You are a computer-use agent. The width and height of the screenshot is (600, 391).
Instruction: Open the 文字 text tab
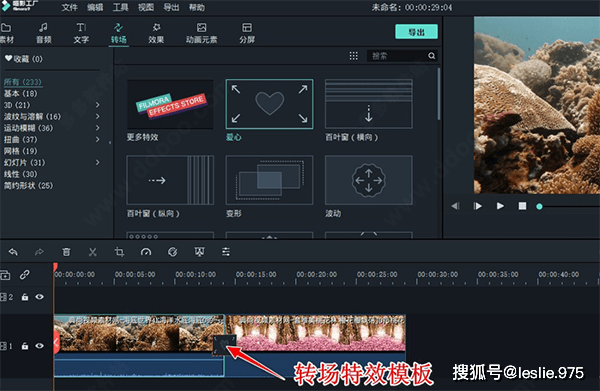pos(81,33)
